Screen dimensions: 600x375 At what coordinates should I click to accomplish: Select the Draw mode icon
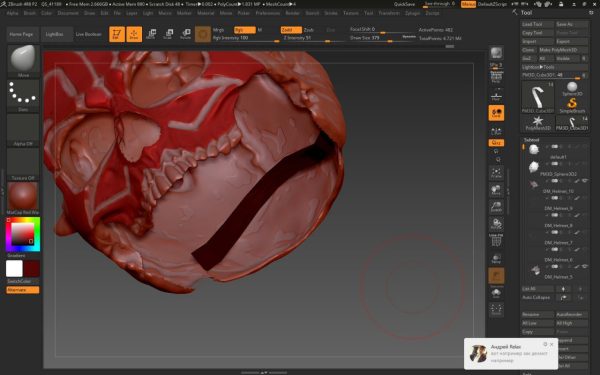tap(134, 34)
